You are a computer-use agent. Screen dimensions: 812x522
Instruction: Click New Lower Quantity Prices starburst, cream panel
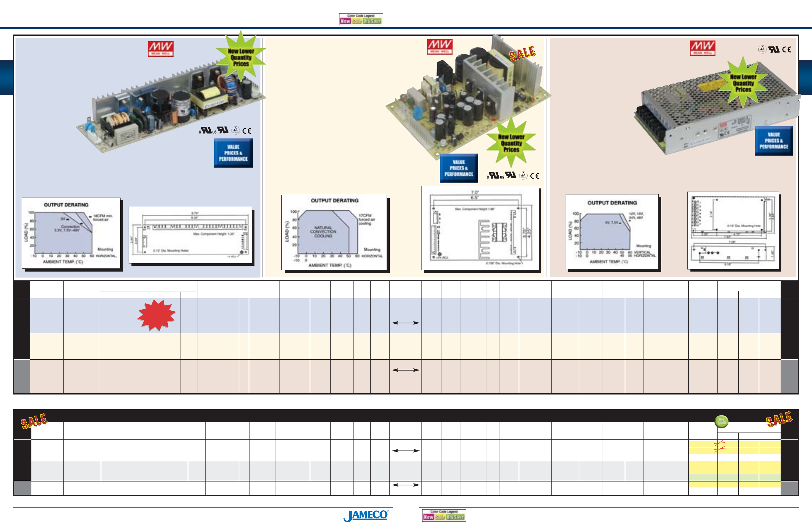point(511,143)
